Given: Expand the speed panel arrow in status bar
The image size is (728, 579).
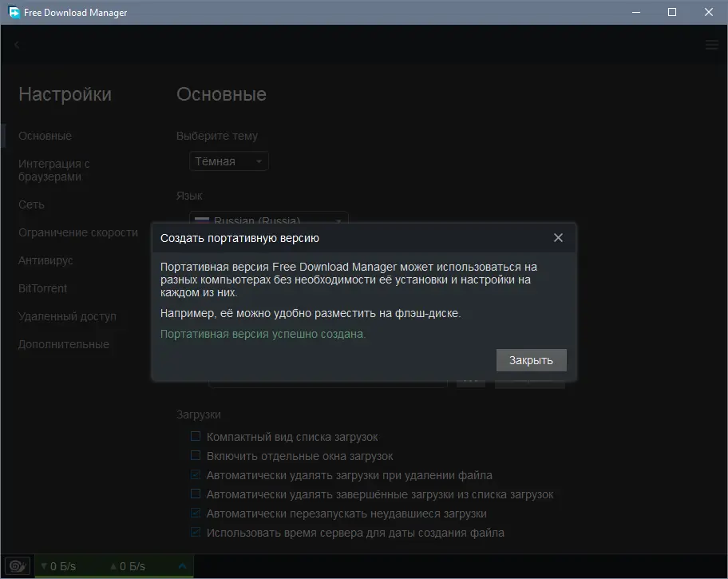Looking at the screenshot, I should click(x=183, y=566).
